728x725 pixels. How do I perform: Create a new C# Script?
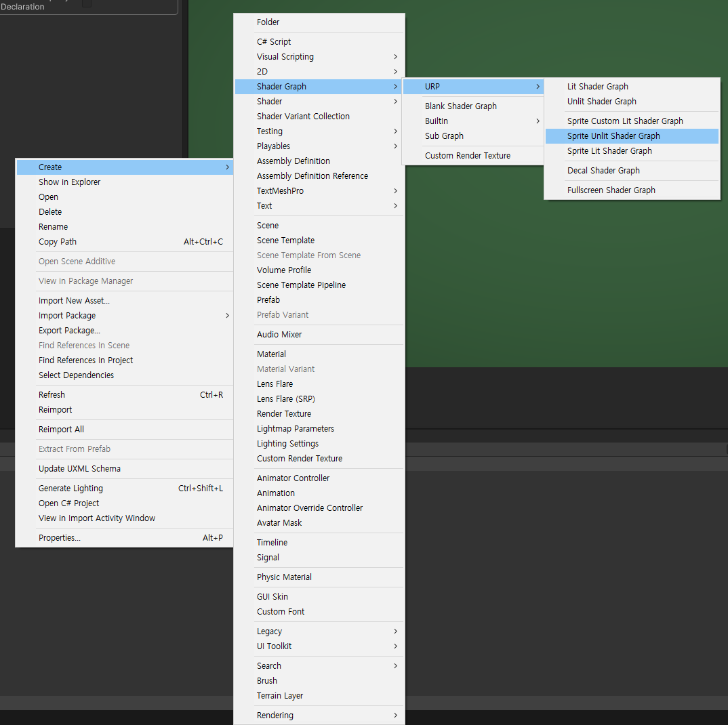click(x=319, y=42)
